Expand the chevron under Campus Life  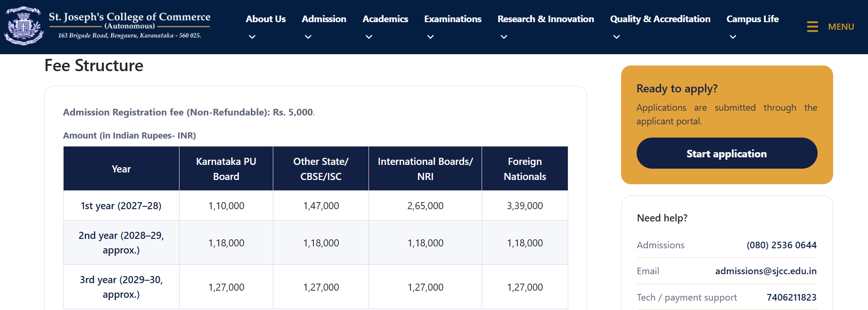[733, 37]
